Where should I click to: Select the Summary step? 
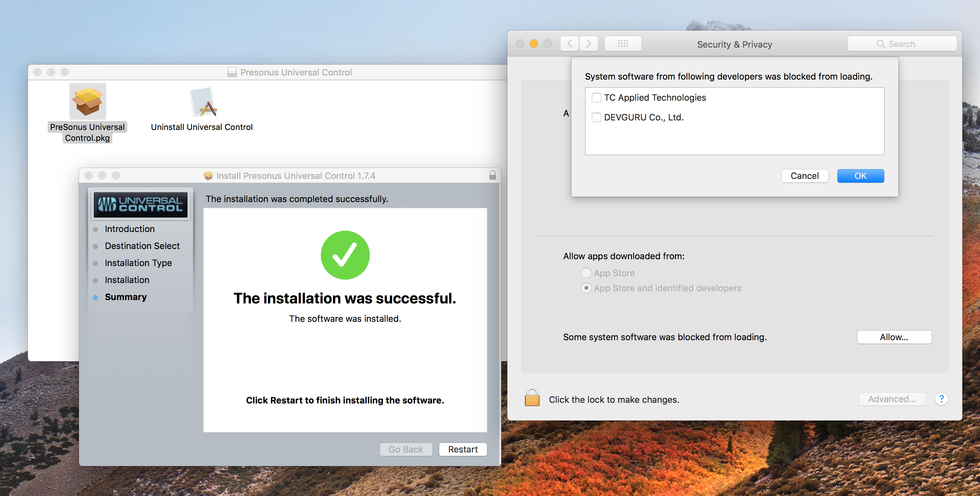pos(126,297)
